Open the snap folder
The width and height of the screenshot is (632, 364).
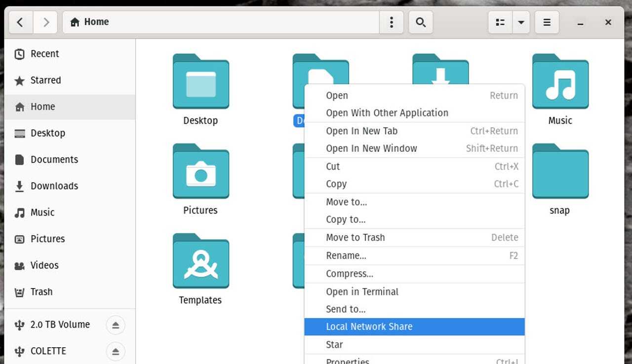coord(560,172)
